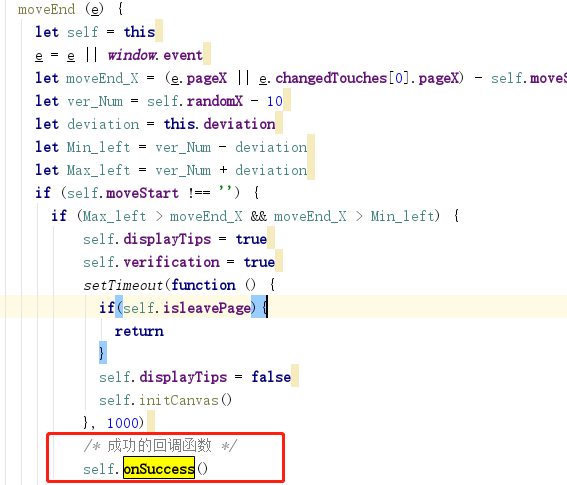The image size is (567, 485).
Task: Click the moveEnd_X variable declaration
Action: (x=102, y=78)
